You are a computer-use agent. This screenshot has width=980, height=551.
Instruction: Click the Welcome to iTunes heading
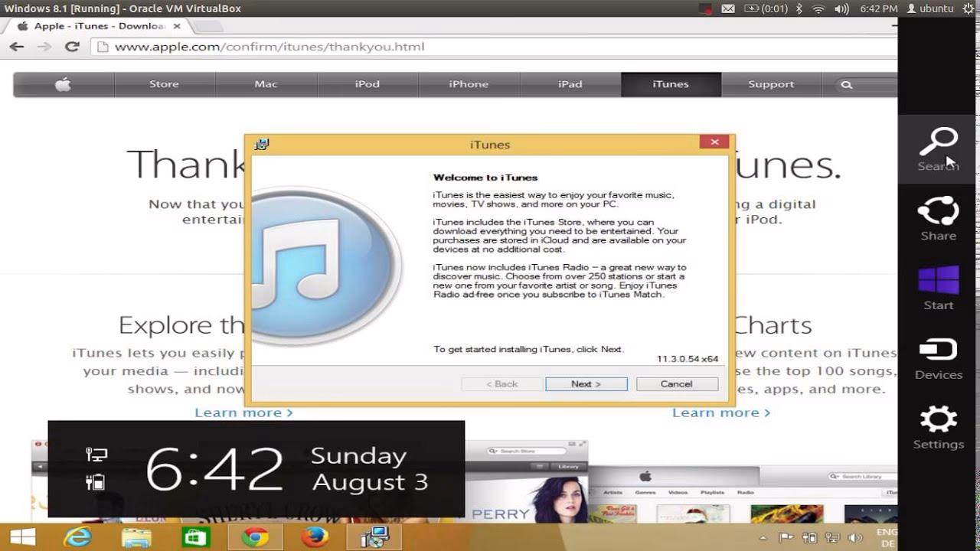click(485, 178)
